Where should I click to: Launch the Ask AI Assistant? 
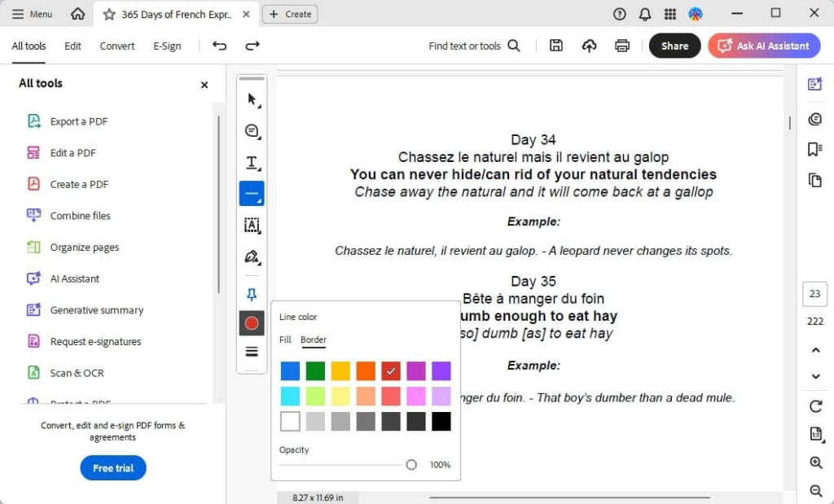pos(763,45)
